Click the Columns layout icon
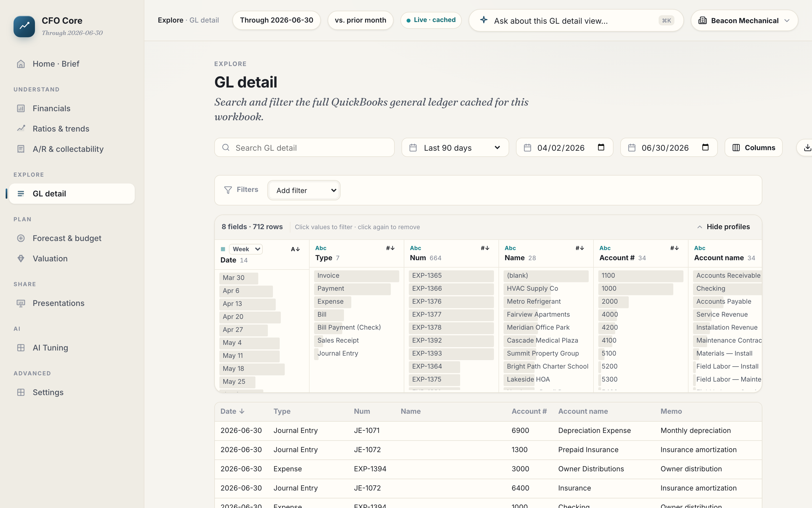812x508 pixels. tap(736, 148)
